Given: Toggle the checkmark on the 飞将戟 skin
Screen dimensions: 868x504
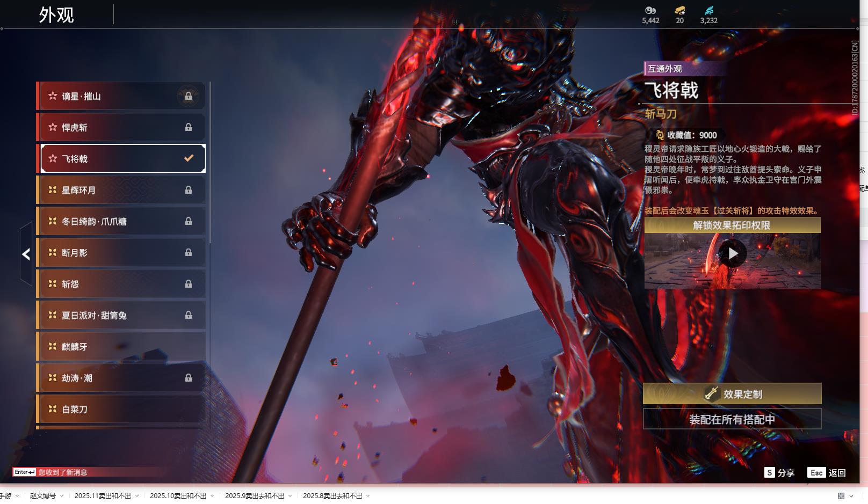Looking at the screenshot, I should tap(189, 158).
